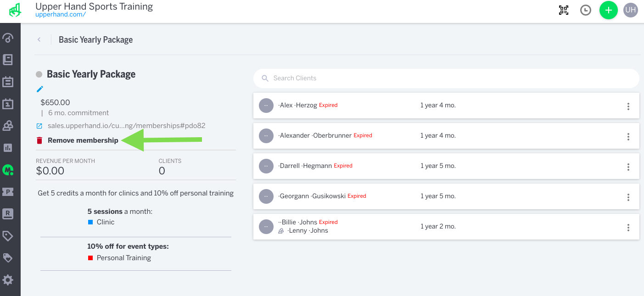Open the options menu for Alex Herzog

pos(628,106)
